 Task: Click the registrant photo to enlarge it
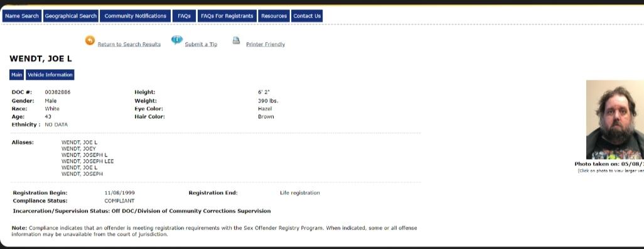(615, 119)
